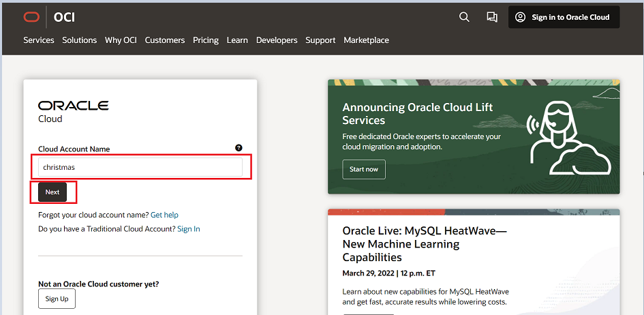Click the user icon in sign-in button
The height and width of the screenshot is (315, 644).
tap(521, 17)
